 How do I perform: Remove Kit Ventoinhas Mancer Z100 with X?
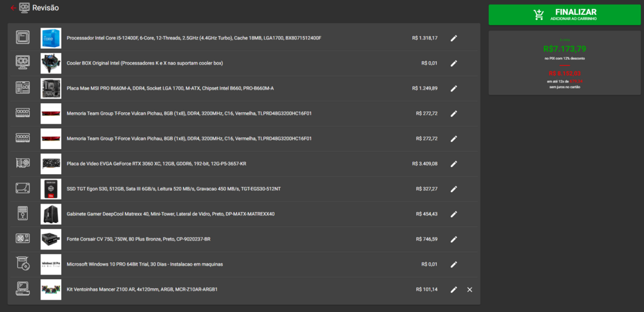[x=469, y=289]
